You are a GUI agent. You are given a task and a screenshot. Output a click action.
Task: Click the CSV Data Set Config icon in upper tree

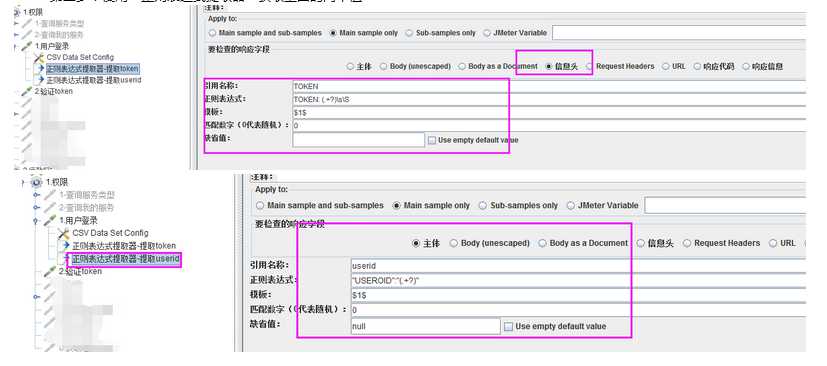tap(39, 57)
